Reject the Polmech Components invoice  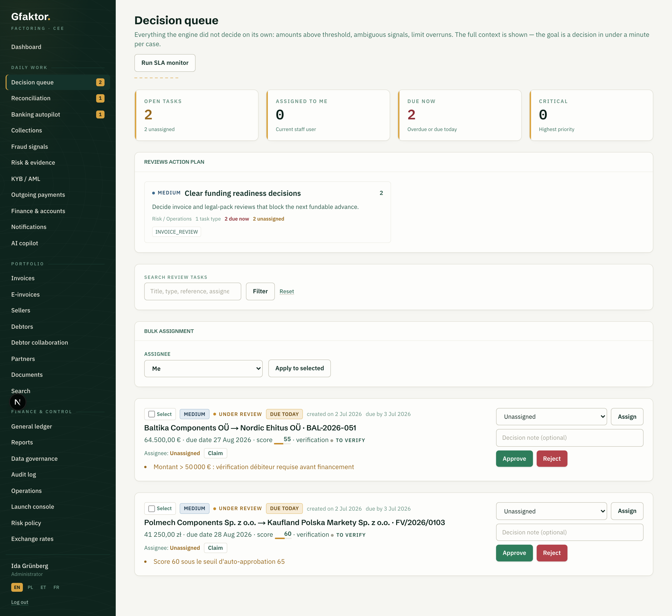(552, 553)
